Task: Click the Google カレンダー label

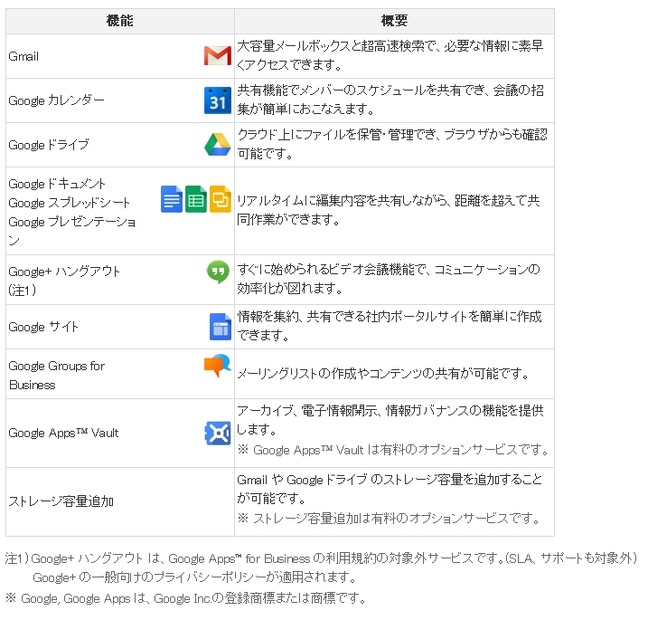Action: click(x=56, y=100)
